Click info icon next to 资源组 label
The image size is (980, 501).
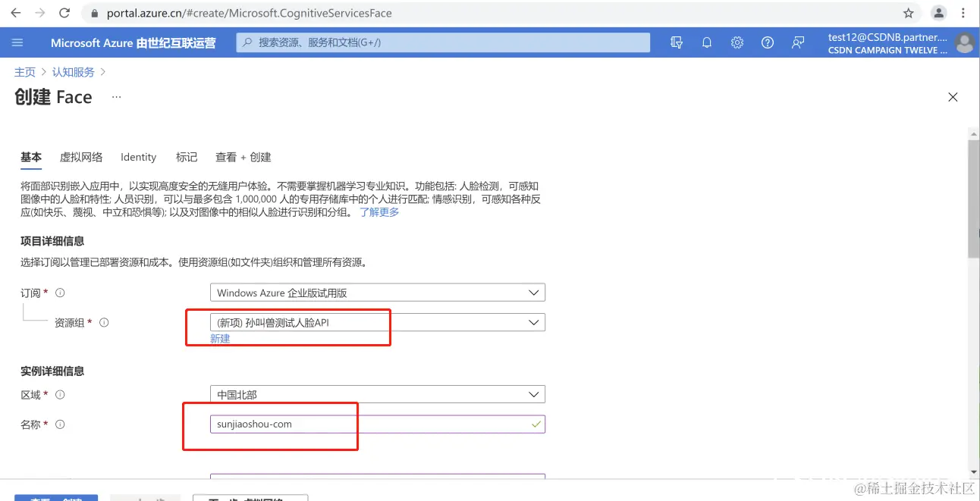click(x=104, y=322)
